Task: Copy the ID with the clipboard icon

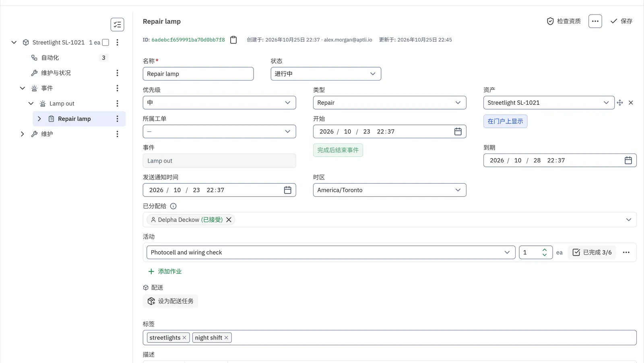Action: 233,40
